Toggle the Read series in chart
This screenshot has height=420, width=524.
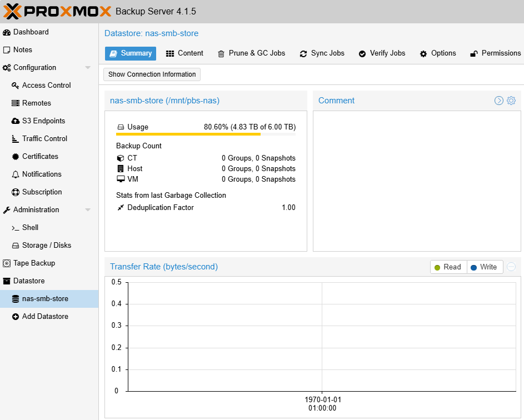click(448, 267)
